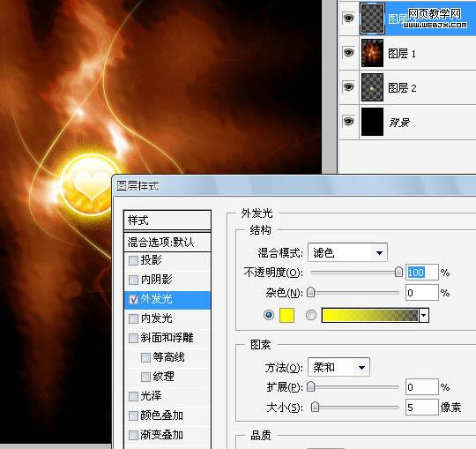Open the 内发光 style settings row
The height and width of the screenshot is (449, 476).
[x=167, y=318]
